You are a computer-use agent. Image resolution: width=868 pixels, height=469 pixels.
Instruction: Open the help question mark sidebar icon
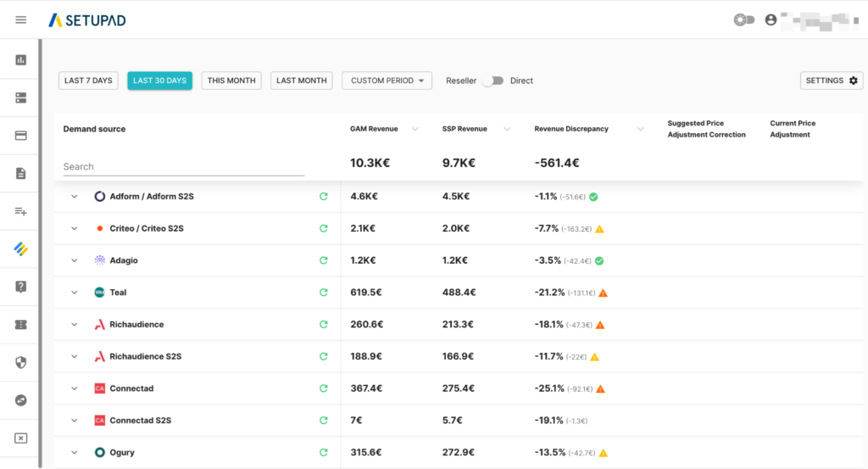point(20,287)
